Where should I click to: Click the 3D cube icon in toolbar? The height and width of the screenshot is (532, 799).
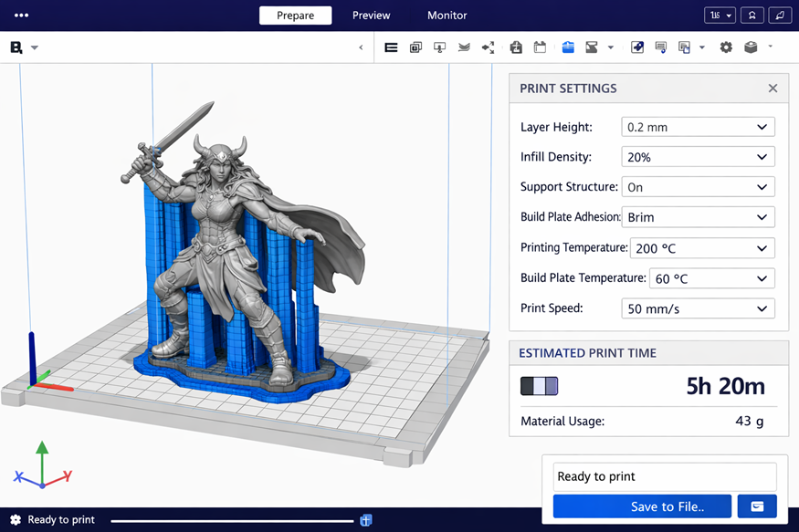click(x=751, y=47)
